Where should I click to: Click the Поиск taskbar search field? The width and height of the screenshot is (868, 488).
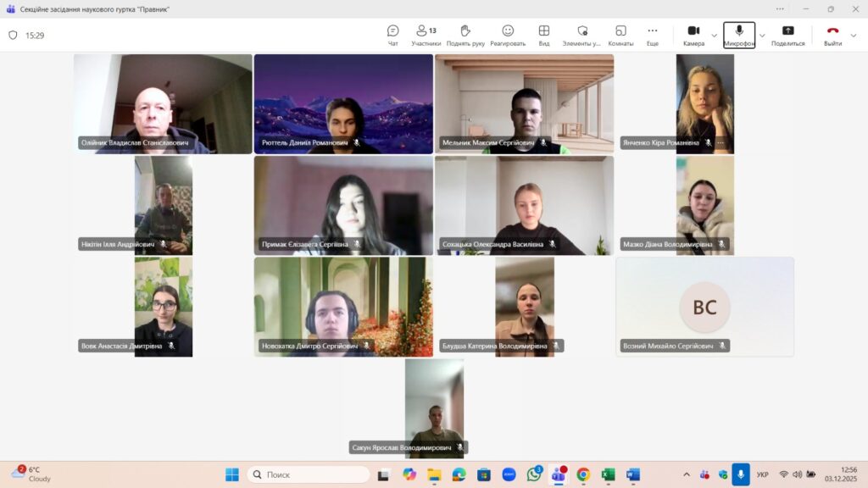click(309, 474)
